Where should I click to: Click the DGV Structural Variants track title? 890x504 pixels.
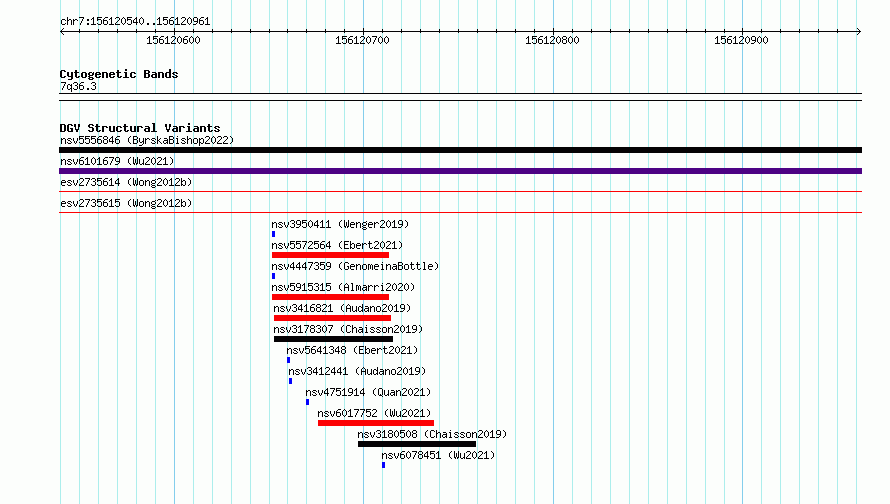tap(140, 128)
